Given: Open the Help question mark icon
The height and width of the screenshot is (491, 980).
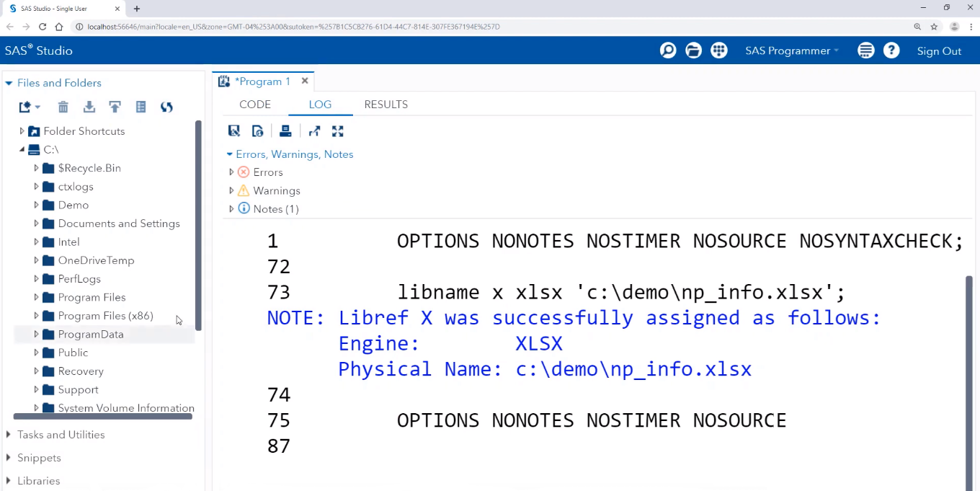Looking at the screenshot, I should point(891,50).
